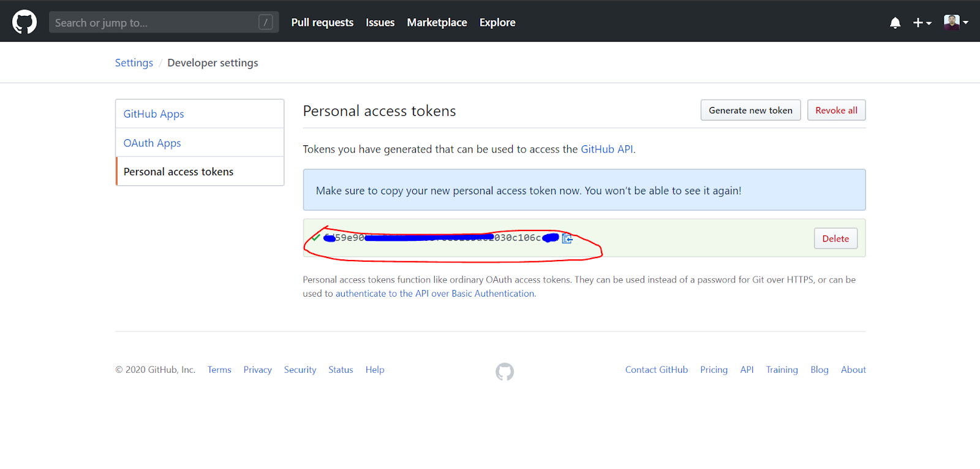Open the user avatar menu
Viewport: 980px width, 469px height.
(x=956, y=22)
